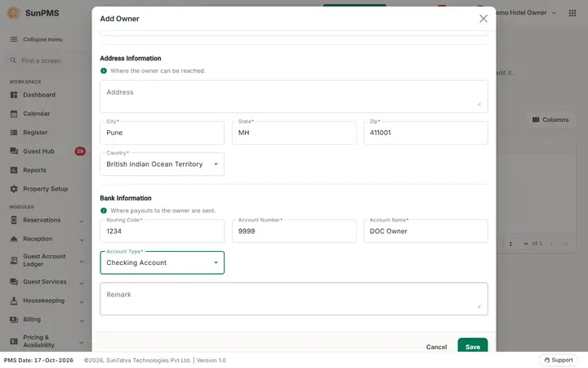Screen dimensions: 588x368
Task: Expand the Reception menu chevron
Action: pyautogui.click(x=82, y=240)
